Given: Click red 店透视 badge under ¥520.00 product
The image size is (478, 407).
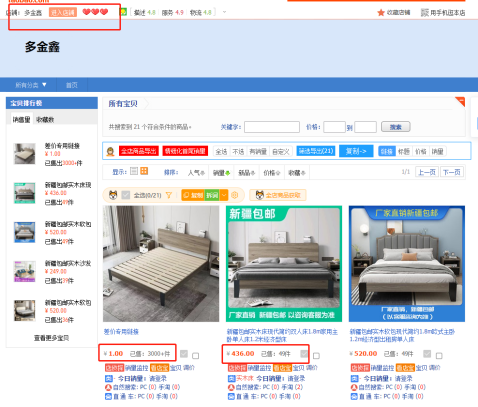Looking at the screenshot, I should point(360,368).
